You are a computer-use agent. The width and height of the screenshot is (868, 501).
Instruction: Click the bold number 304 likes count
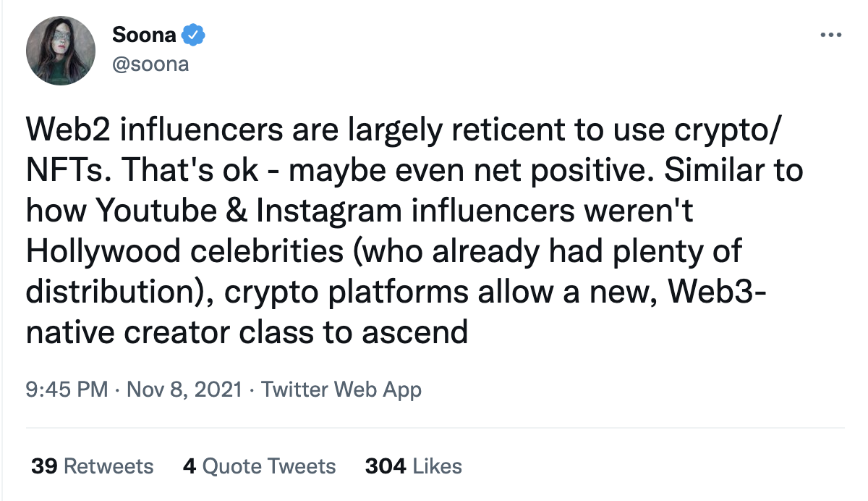coord(386,466)
